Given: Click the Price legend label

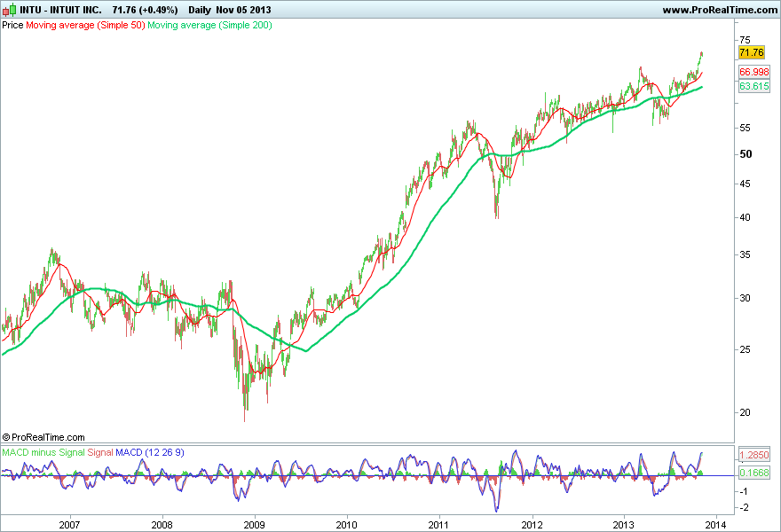Looking at the screenshot, I should click(x=12, y=25).
